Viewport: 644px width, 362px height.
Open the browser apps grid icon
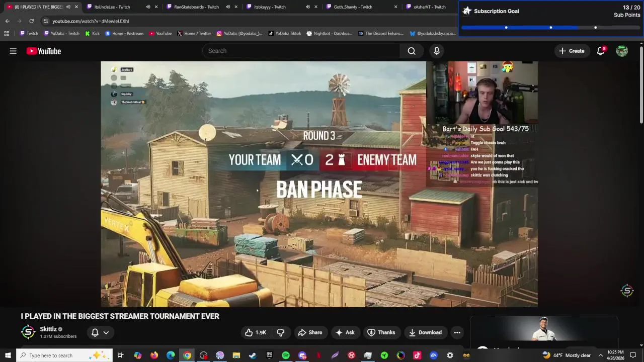pos(7,34)
